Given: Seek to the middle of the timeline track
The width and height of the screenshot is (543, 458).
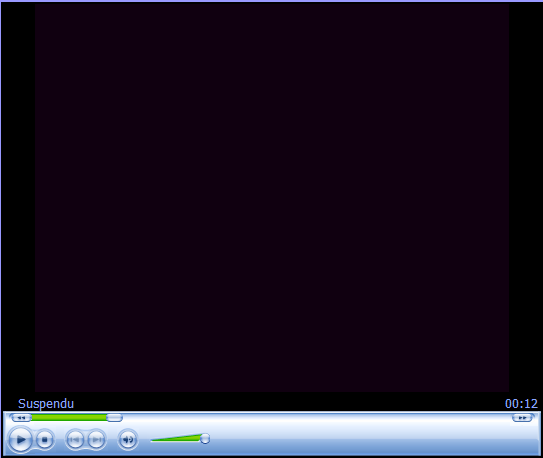Looking at the screenshot, I should click(272, 418).
